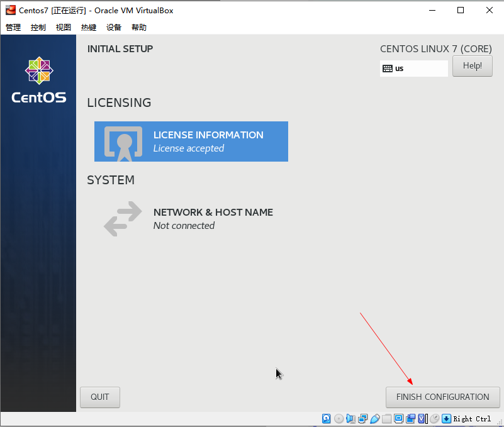The image size is (504, 427).
Task: Open the 控制 menu
Action: click(x=38, y=27)
